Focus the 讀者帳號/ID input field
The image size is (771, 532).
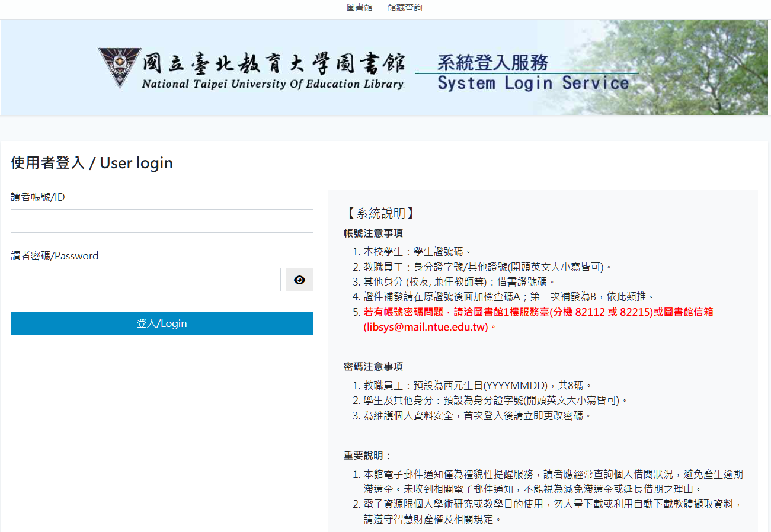pos(162,221)
